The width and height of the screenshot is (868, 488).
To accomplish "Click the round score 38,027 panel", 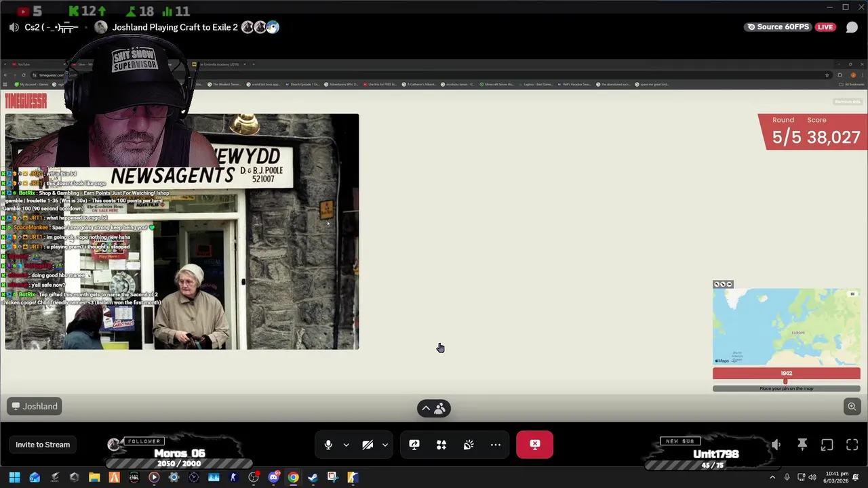I will tap(812, 131).
